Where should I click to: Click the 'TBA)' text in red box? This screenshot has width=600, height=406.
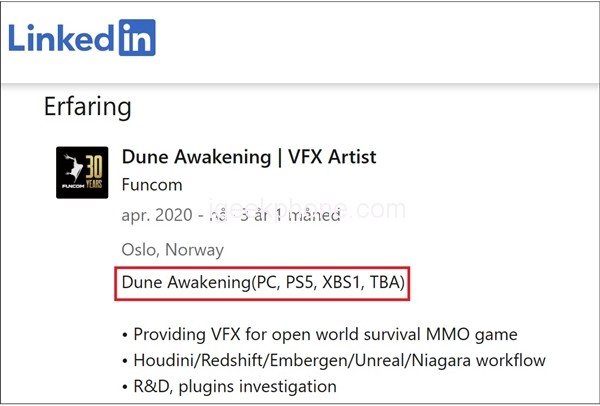[x=387, y=282]
